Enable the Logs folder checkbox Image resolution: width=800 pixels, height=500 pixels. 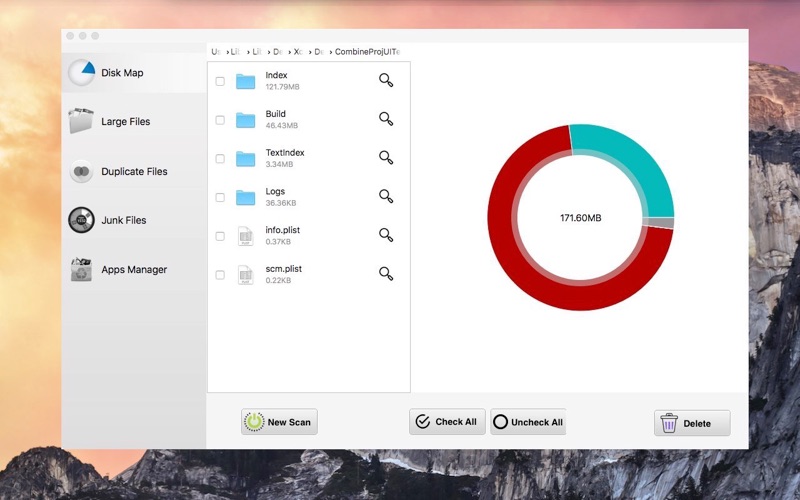click(220, 197)
